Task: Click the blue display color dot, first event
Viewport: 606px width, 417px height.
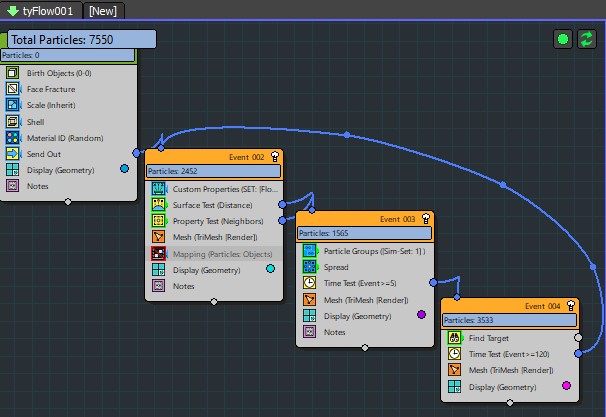Action: [x=124, y=169]
